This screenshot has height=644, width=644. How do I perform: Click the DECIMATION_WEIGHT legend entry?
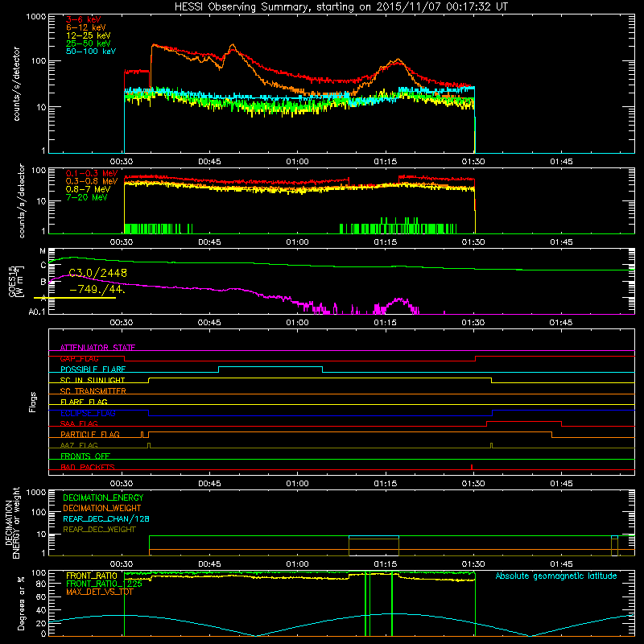(102, 509)
